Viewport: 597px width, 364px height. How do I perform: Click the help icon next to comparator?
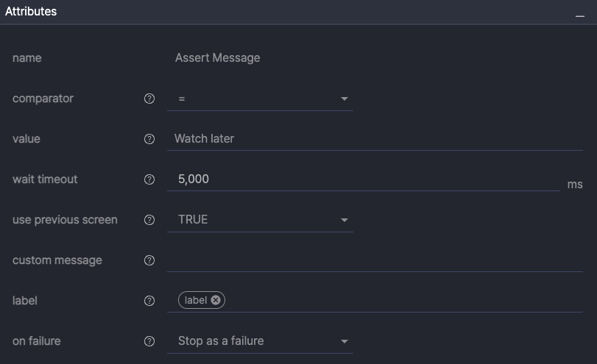pos(149,99)
